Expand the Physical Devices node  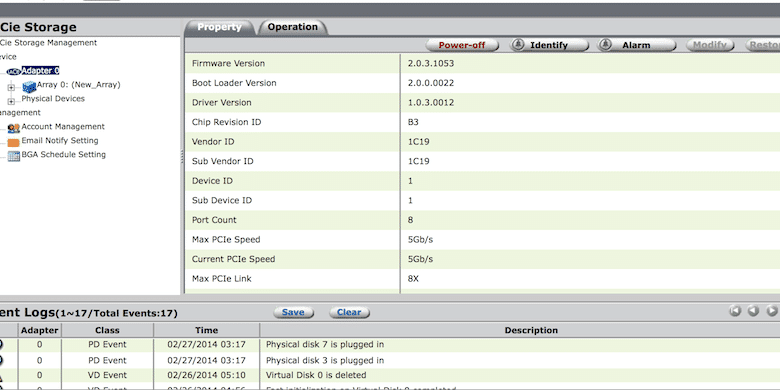click(11, 101)
